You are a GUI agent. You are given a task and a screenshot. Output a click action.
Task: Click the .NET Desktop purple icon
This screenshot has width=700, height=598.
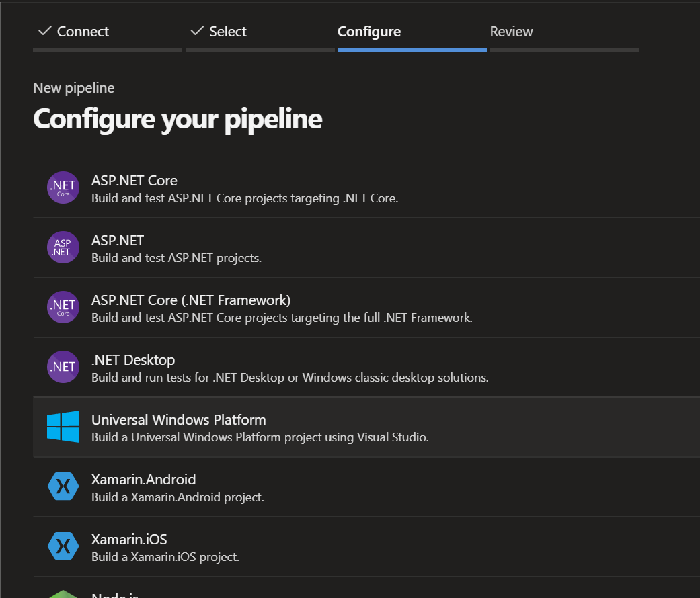point(63,367)
